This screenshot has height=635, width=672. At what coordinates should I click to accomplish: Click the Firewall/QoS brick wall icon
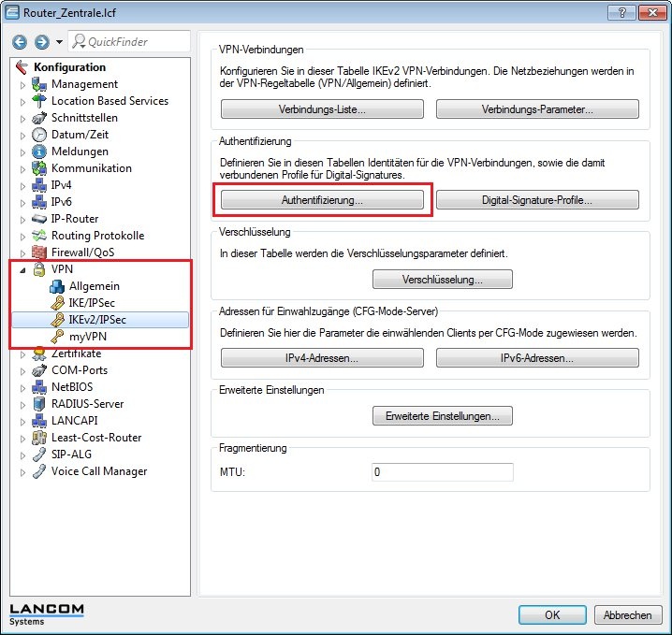pyautogui.click(x=39, y=253)
